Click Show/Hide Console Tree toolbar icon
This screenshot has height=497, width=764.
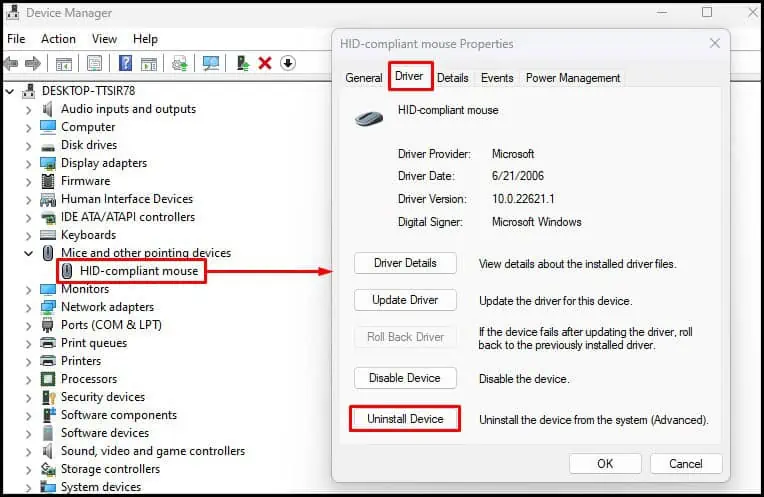coord(64,63)
